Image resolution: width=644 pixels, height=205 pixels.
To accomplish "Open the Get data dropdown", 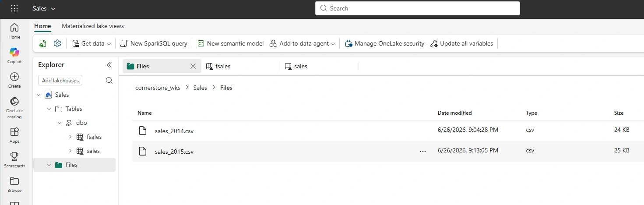I will [91, 43].
